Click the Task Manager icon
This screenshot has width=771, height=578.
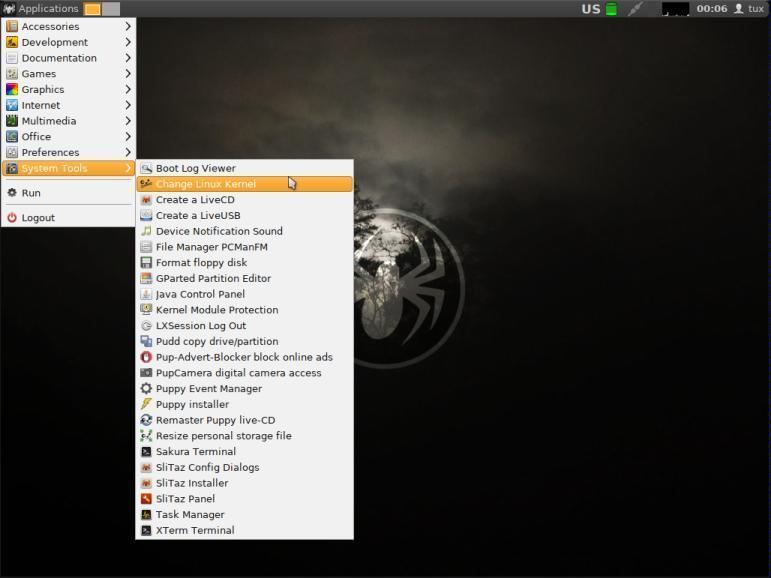146,515
